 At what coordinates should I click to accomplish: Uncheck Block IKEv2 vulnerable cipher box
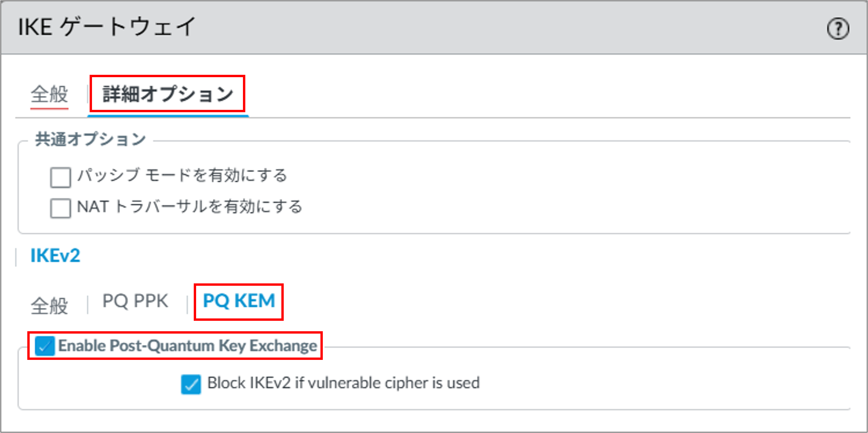tap(191, 384)
